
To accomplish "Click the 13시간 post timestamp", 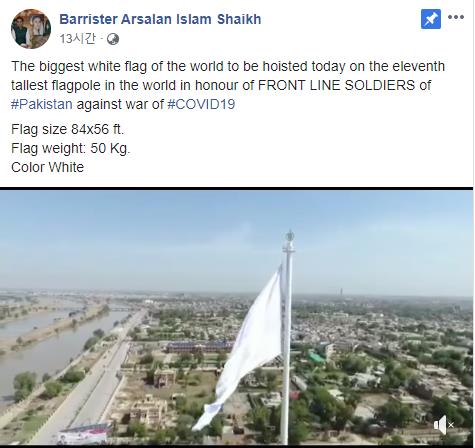I will pyautogui.click(x=78, y=39).
